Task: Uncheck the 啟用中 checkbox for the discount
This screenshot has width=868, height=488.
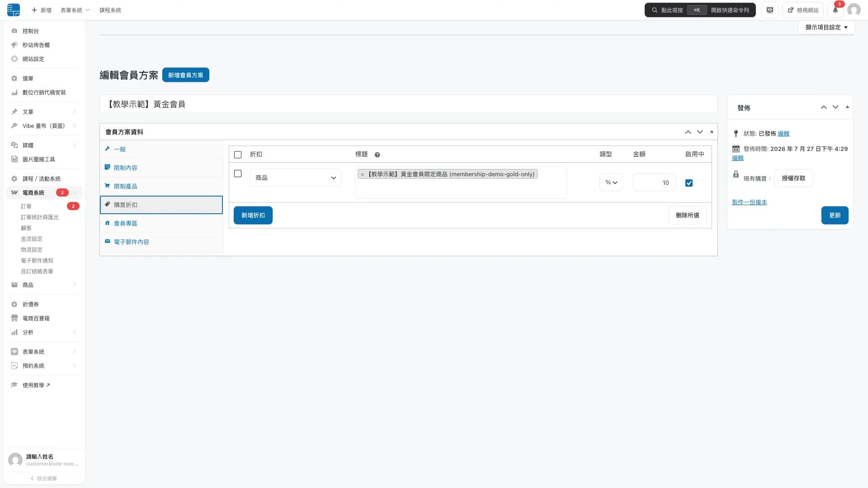Action: point(689,183)
